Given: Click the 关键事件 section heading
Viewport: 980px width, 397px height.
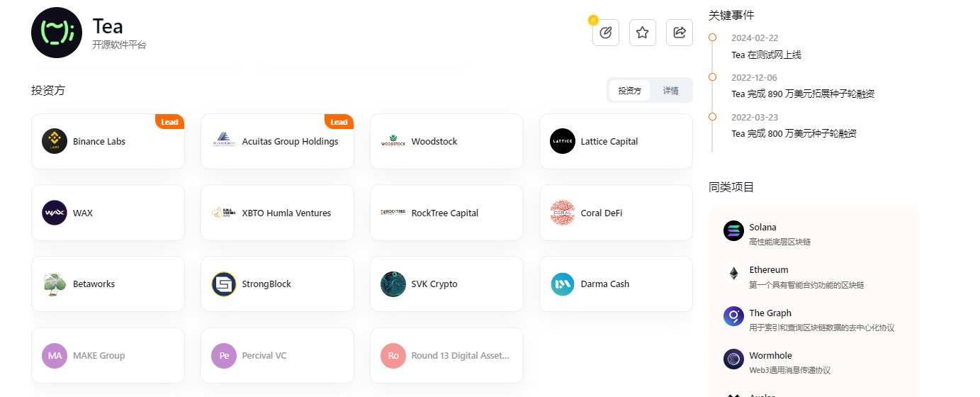Looking at the screenshot, I should tap(731, 15).
